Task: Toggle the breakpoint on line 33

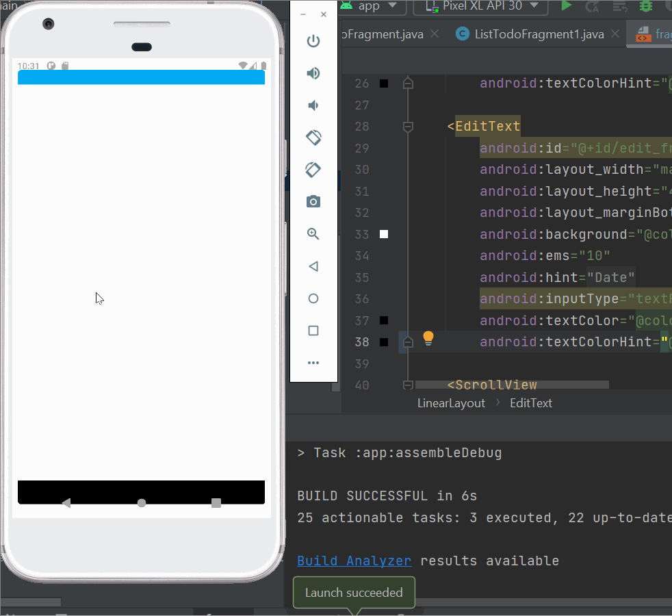Action: (383, 234)
